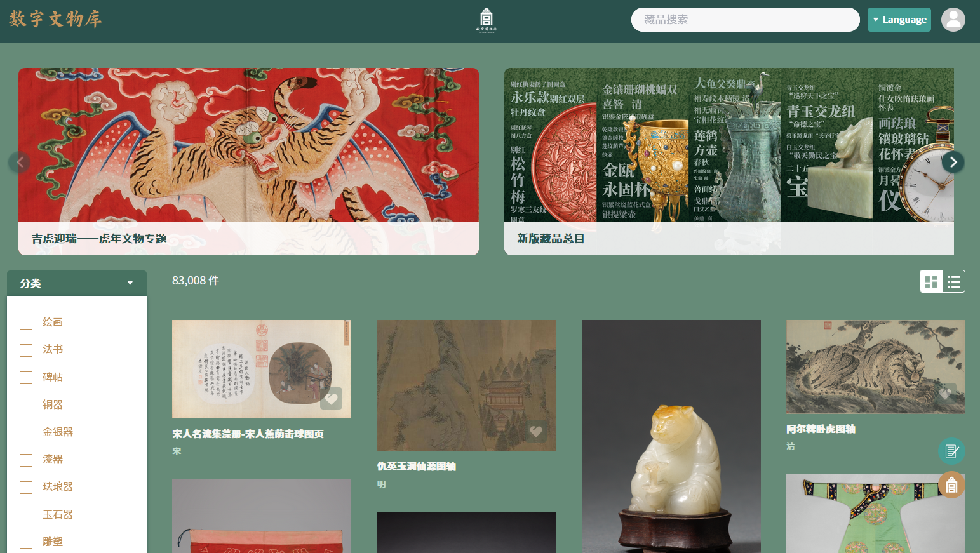Switch to list view layout
980x553 pixels.
click(954, 281)
